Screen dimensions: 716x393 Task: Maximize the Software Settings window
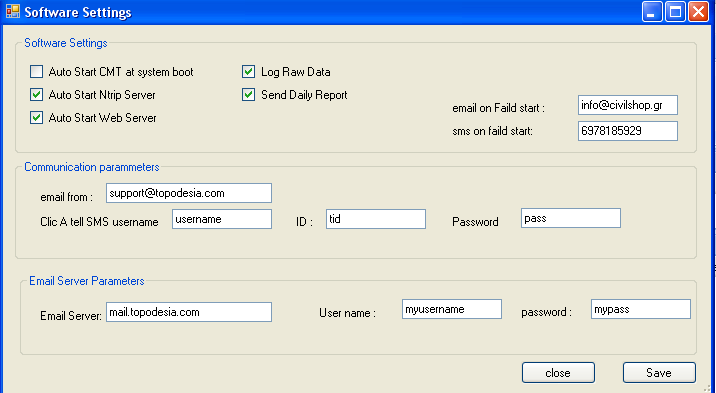pyautogui.click(x=675, y=11)
